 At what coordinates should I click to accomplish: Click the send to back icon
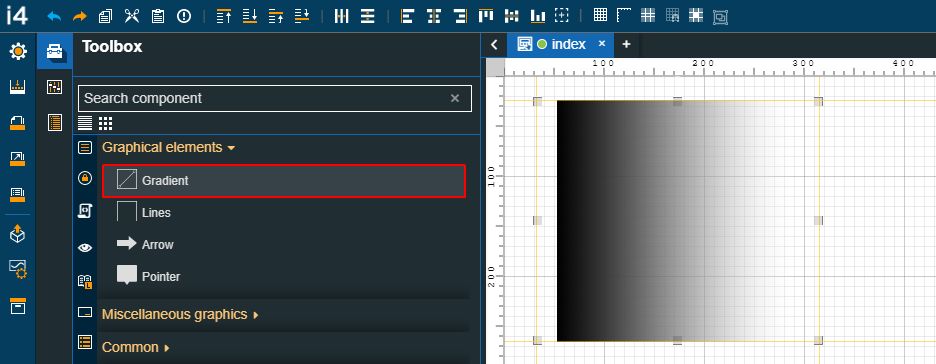[250, 16]
